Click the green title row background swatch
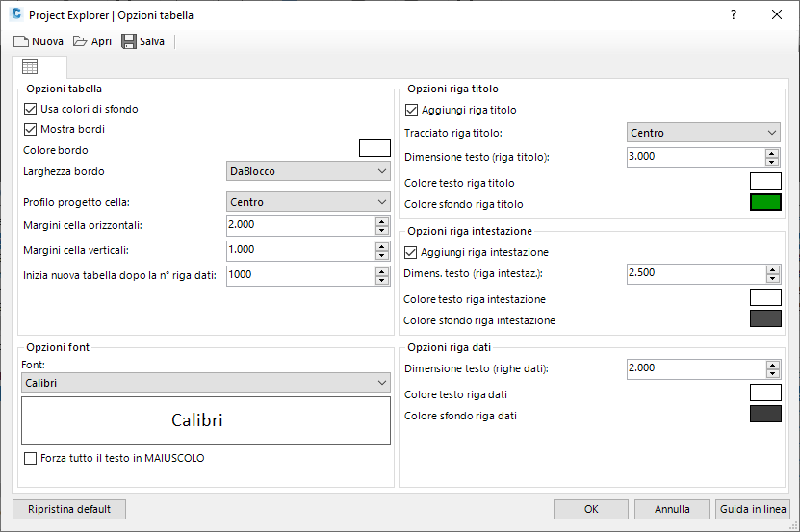Screen dimensions: 800x532 pos(765,203)
